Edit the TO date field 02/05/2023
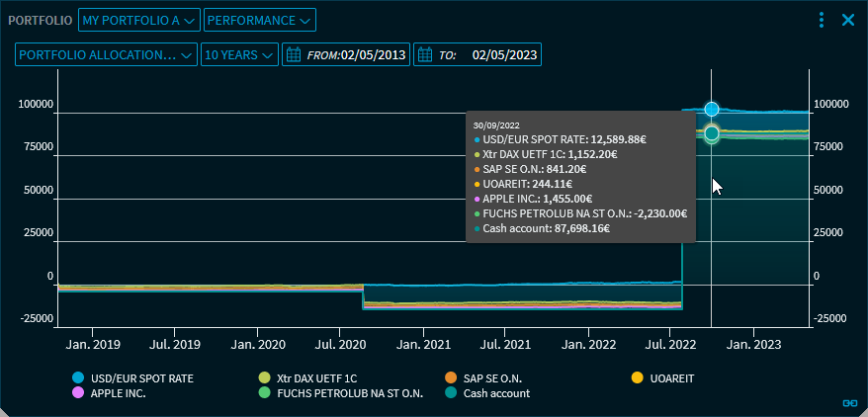This screenshot has height=417, width=868. [x=504, y=55]
